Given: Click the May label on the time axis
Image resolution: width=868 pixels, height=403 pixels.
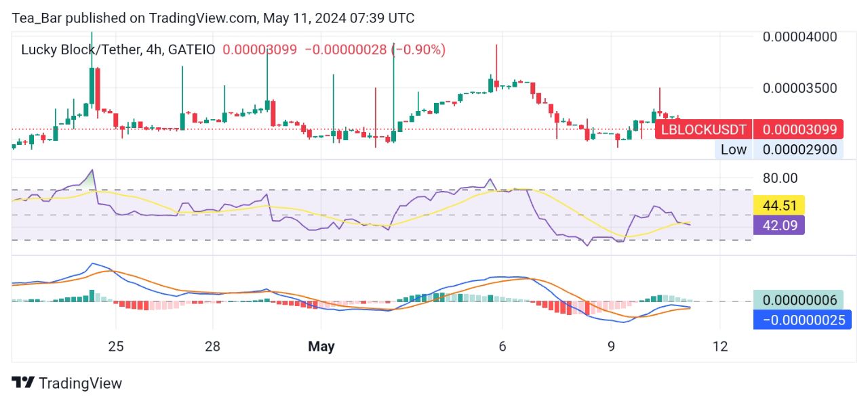Looking at the screenshot, I should click(x=321, y=347).
